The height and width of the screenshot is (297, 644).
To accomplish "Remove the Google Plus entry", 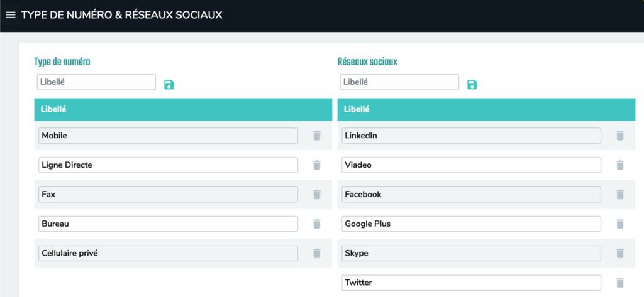I will [x=620, y=224].
